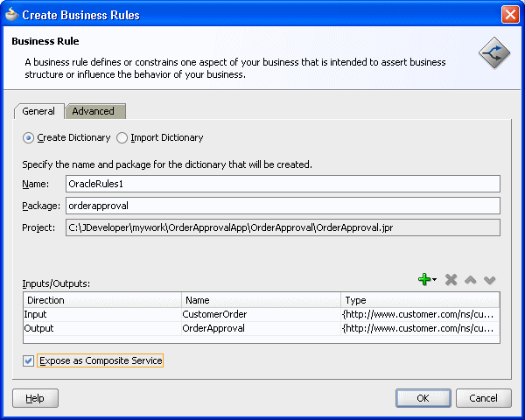
Task: Click the type cell in the CustomerOrder row
Action: [420, 314]
